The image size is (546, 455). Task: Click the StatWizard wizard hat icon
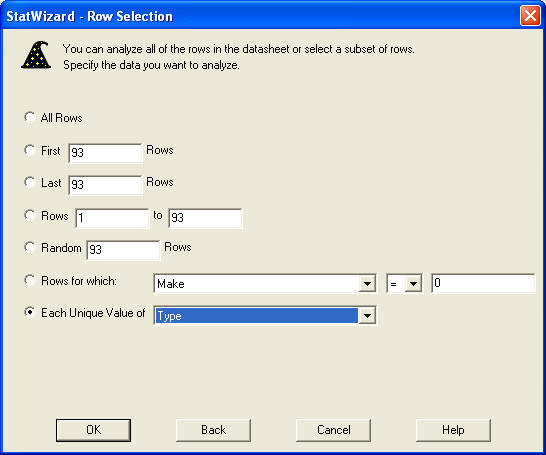pos(36,55)
